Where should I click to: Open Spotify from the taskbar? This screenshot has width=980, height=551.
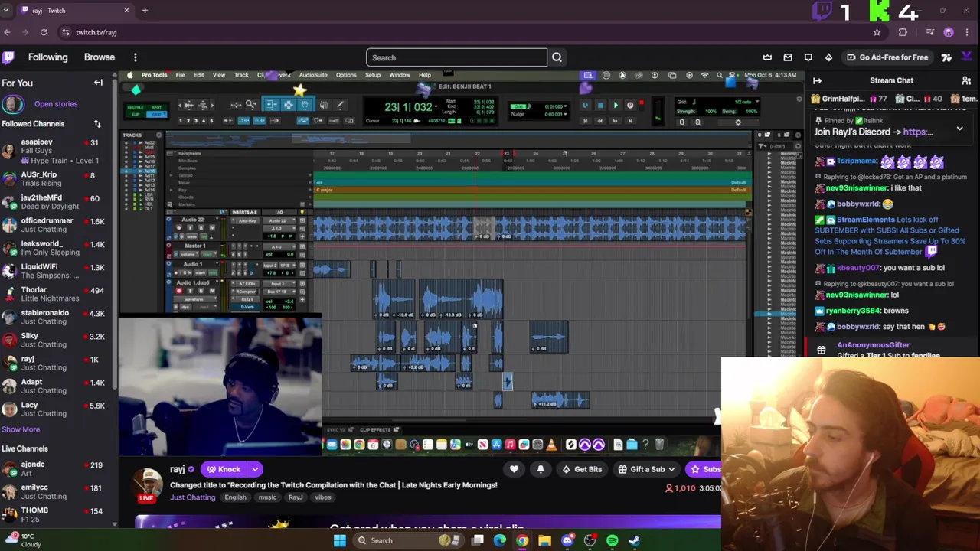coord(612,540)
